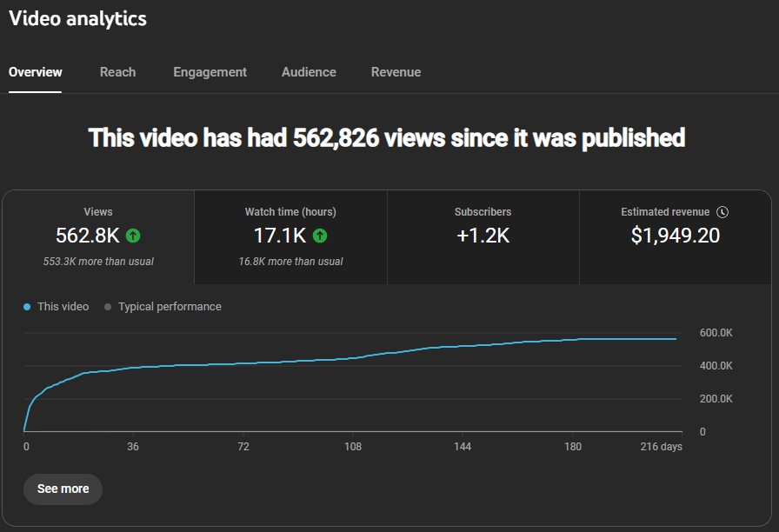Open the Revenue tab

click(396, 72)
